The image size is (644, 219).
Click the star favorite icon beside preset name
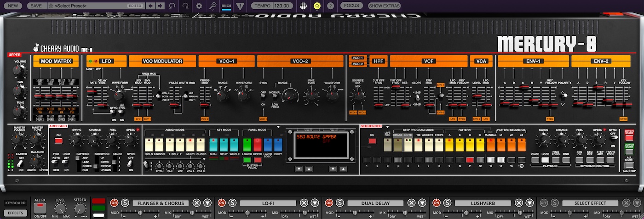pos(50,6)
